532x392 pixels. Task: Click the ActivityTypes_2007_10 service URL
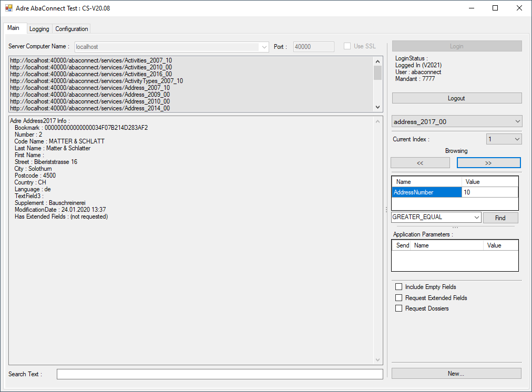click(x=96, y=81)
